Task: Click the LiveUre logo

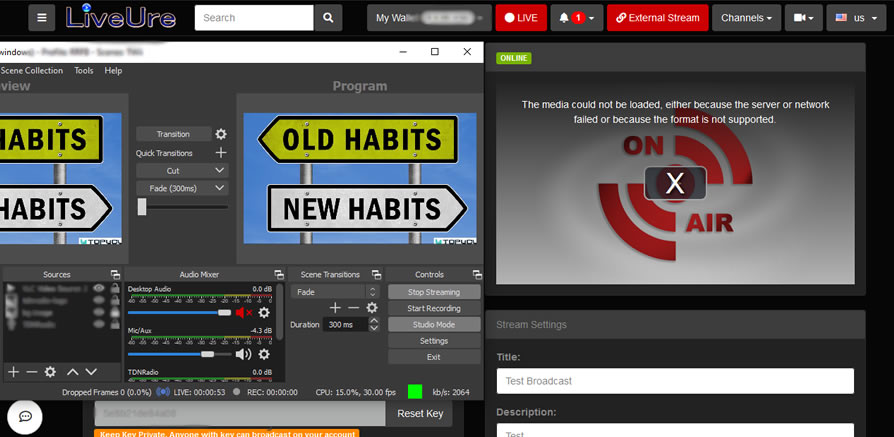Action: pyautogui.click(x=120, y=17)
